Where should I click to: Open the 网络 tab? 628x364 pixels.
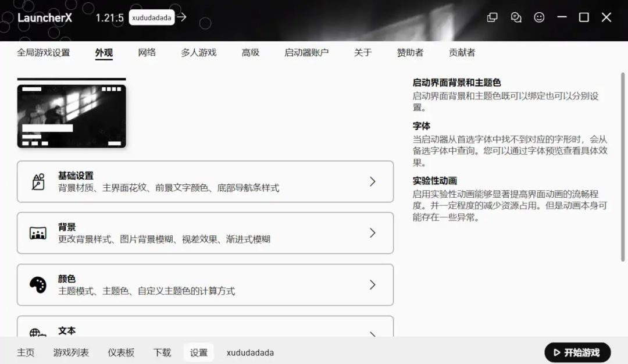[x=147, y=52]
